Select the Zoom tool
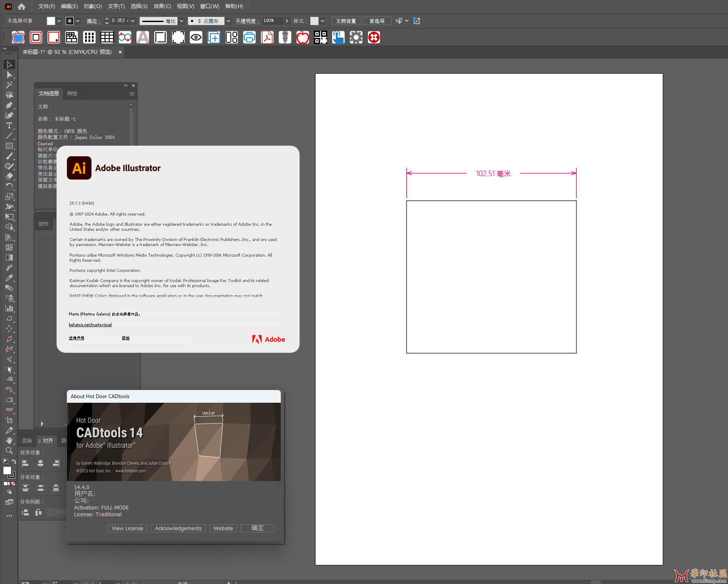Image resolution: width=728 pixels, height=584 pixels. [x=9, y=451]
